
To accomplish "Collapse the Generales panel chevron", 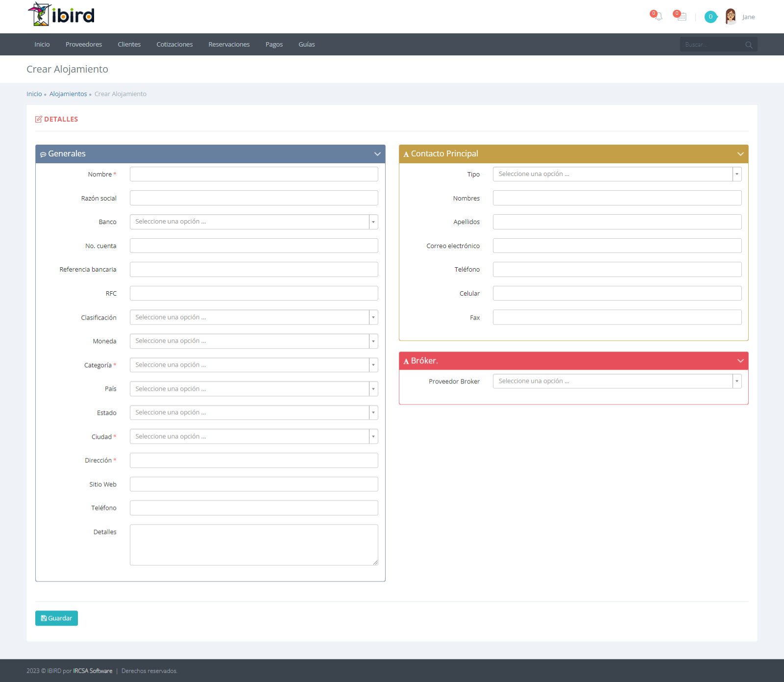I will coord(377,154).
